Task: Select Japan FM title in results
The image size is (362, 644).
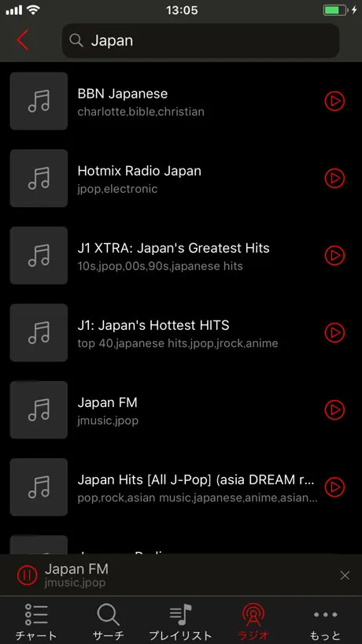Action: tap(107, 402)
